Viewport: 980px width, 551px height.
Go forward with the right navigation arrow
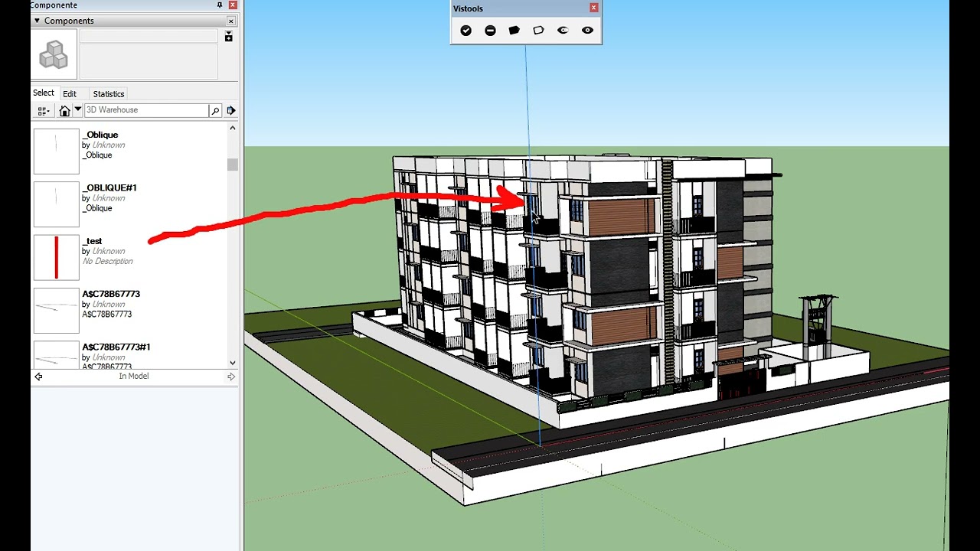[231, 377]
